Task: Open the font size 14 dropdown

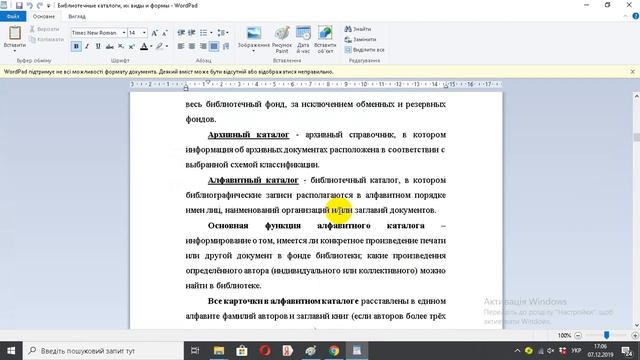Action: pos(144,33)
